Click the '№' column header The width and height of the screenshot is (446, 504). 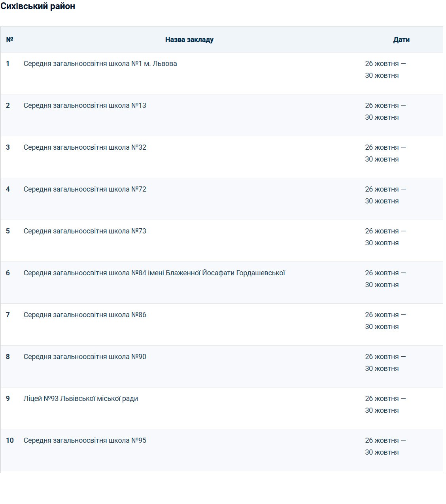(10, 39)
